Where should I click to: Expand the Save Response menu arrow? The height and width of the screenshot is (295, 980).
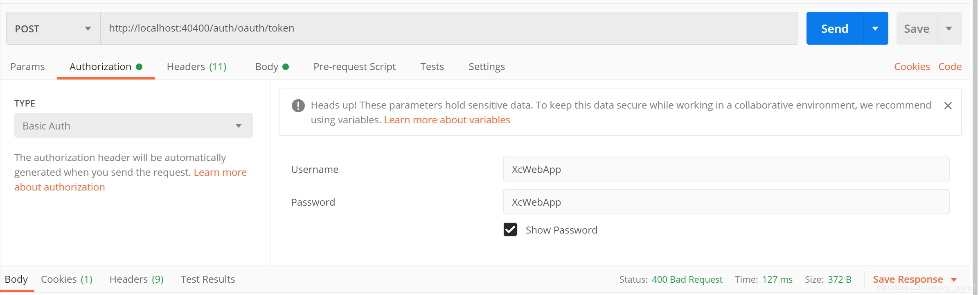pyautogui.click(x=954, y=280)
